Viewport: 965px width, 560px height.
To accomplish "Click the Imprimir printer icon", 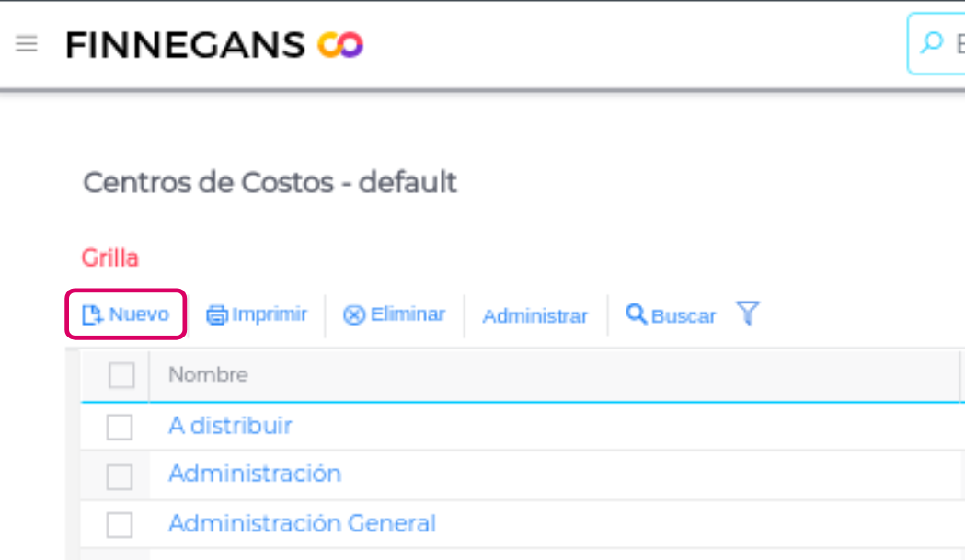I will (x=216, y=315).
